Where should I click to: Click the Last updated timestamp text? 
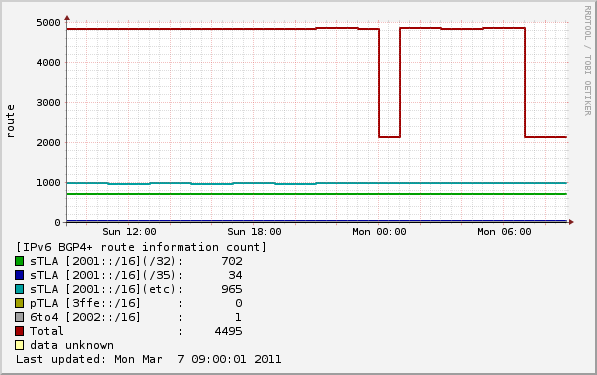coord(148,359)
